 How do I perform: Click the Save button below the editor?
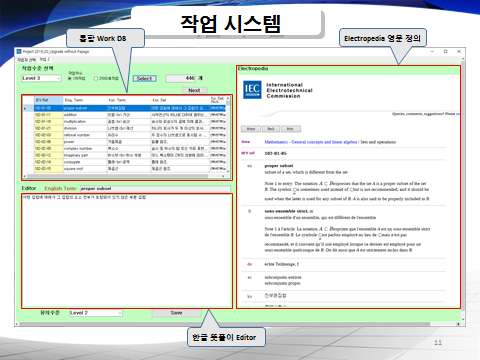(x=177, y=313)
